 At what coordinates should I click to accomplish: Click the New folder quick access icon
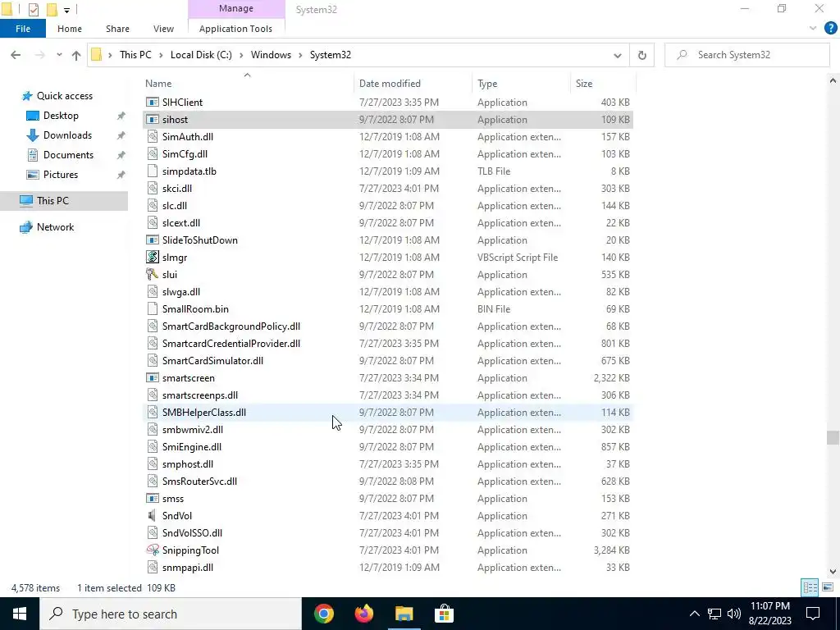[x=52, y=10]
